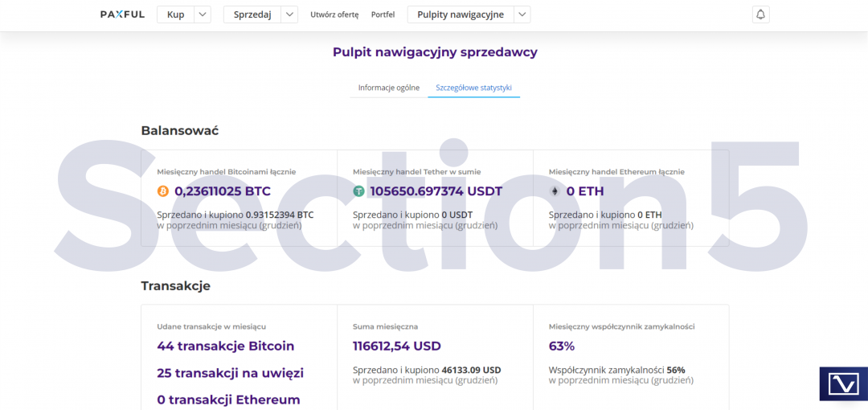This screenshot has height=410, width=868.
Task: Switch to the Informacje ogólne tab
Action: [x=389, y=88]
